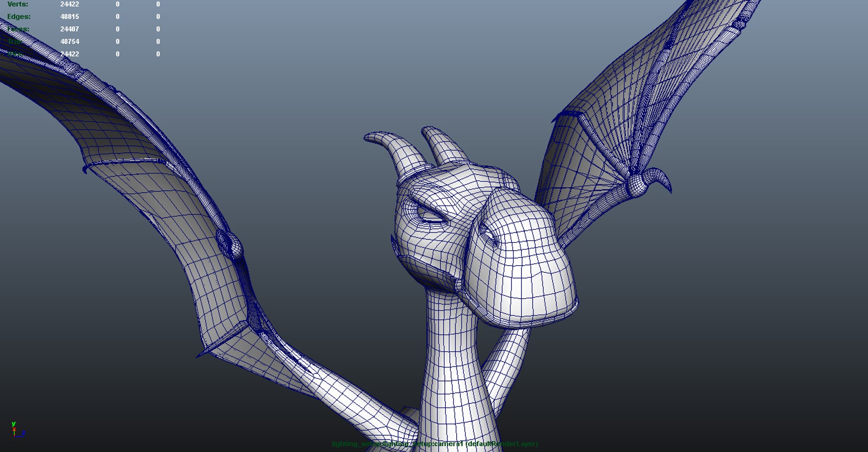868x452 pixels.
Task: Click the "Verts:" heads-up display label
Action: pos(18,4)
